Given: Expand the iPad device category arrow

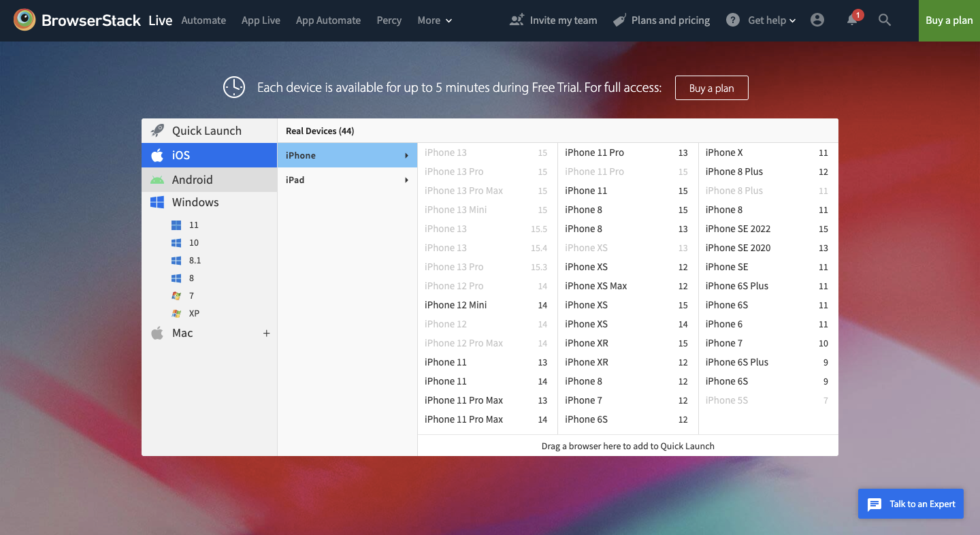Looking at the screenshot, I should click(x=406, y=180).
